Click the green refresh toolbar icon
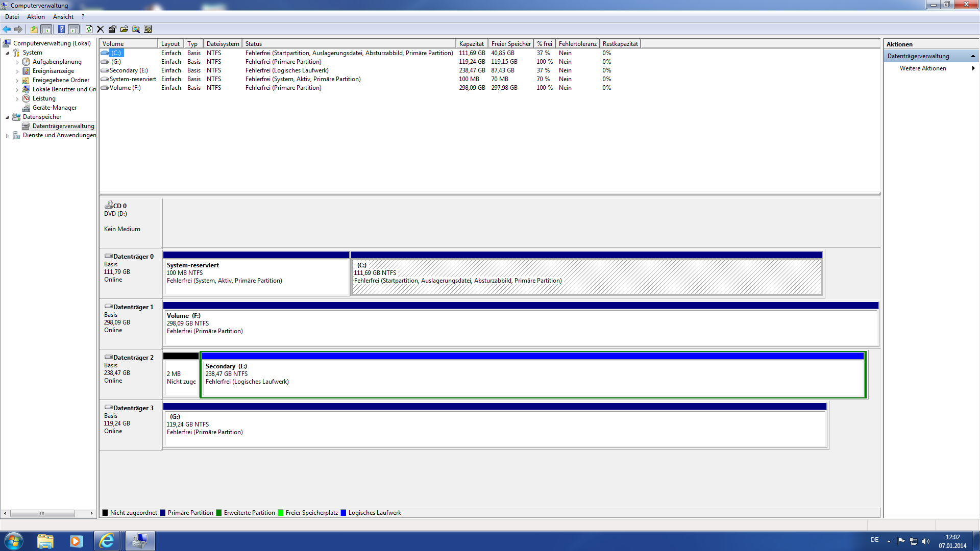Screen dimensions: 980x551 pyautogui.click(x=89, y=29)
